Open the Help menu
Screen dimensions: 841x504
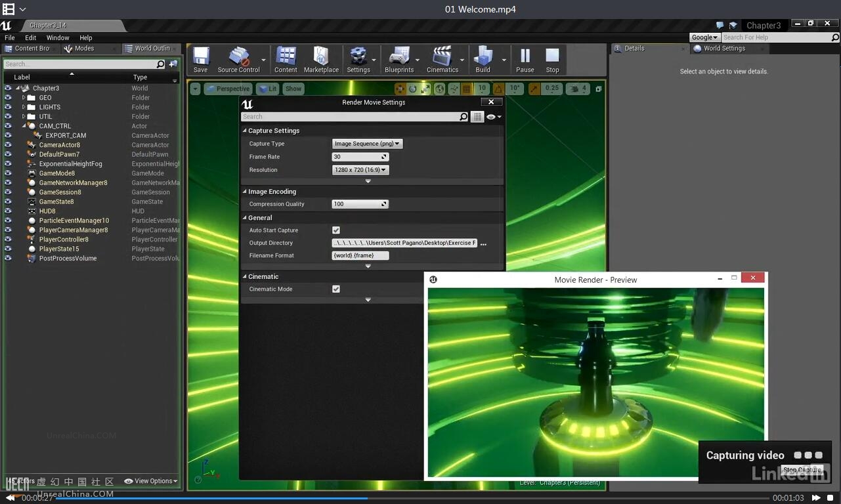click(x=86, y=37)
